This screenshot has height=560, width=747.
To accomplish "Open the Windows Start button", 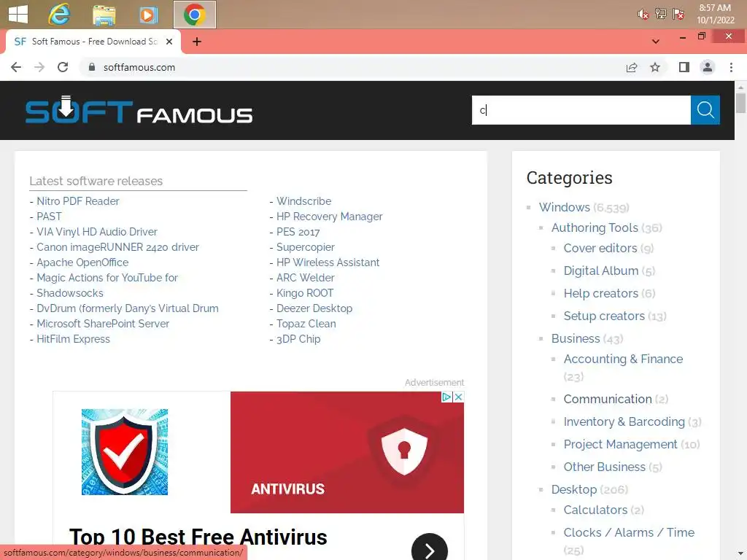I will (18, 15).
